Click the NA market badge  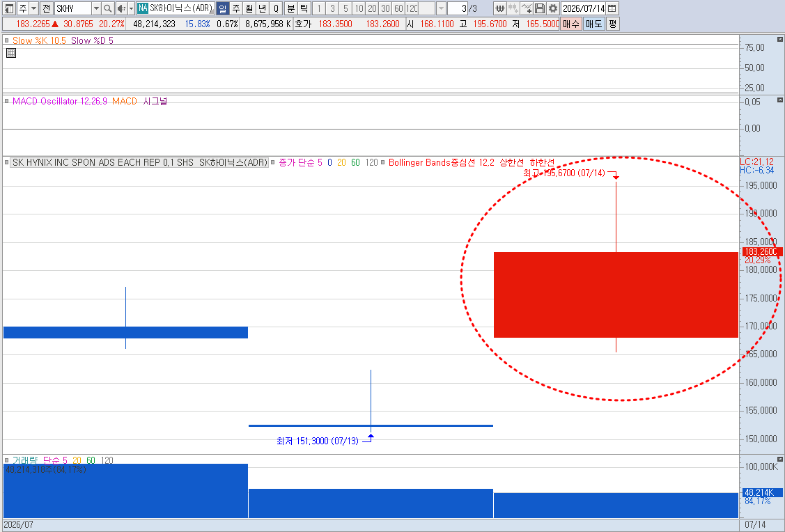pyautogui.click(x=142, y=8)
